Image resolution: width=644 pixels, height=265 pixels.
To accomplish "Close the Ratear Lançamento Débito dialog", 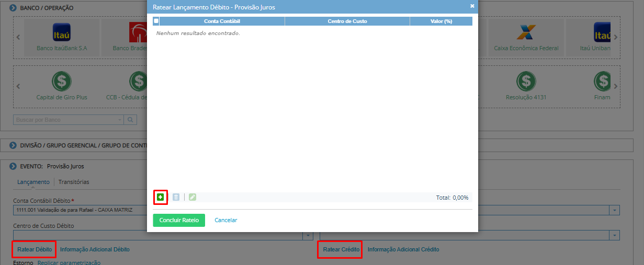I will [x=472, y=6].
